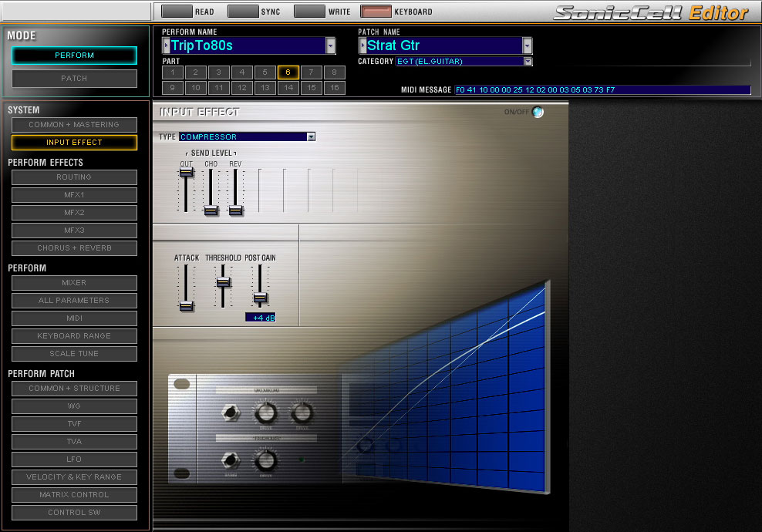
Task: Adjust the THRESHOLD slider
Action: pyautogui.click(x=223, y=283)
